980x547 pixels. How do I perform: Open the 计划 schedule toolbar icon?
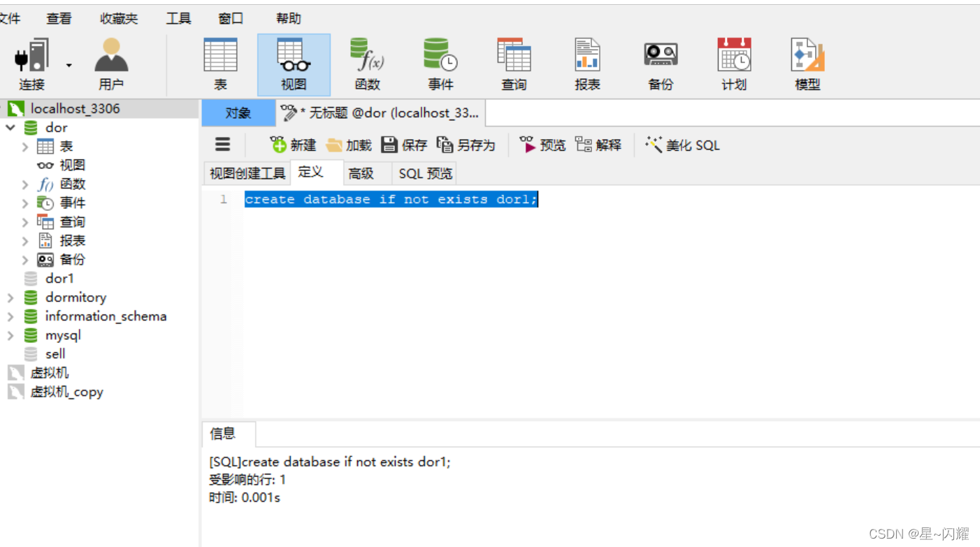point(734,65)
